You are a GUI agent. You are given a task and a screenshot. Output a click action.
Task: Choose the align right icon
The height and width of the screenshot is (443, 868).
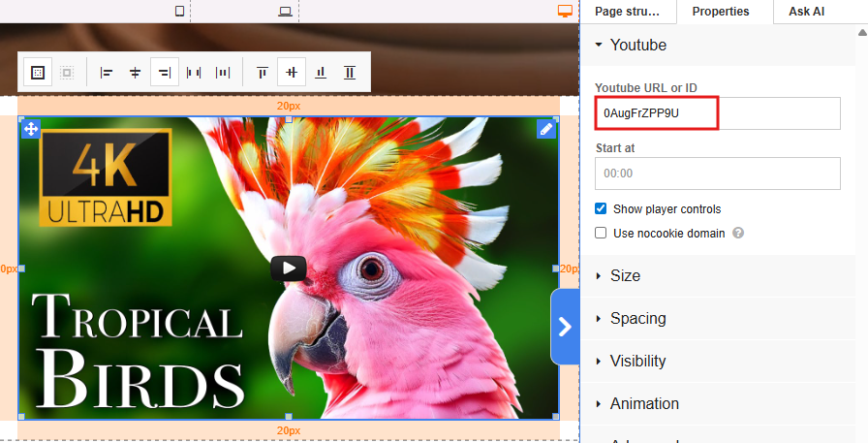coord(165,73)
